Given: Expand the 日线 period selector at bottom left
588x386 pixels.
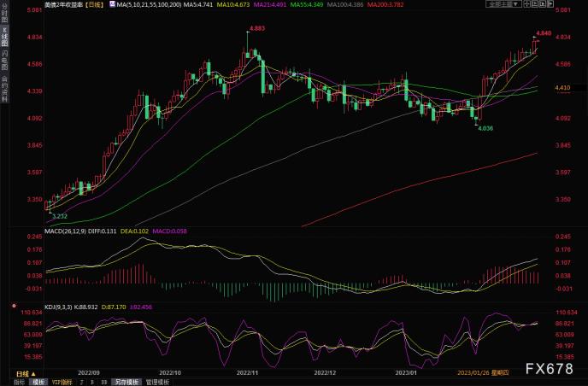Looking at the screenshot, I should pyautogui.click(x=26, y=374).
